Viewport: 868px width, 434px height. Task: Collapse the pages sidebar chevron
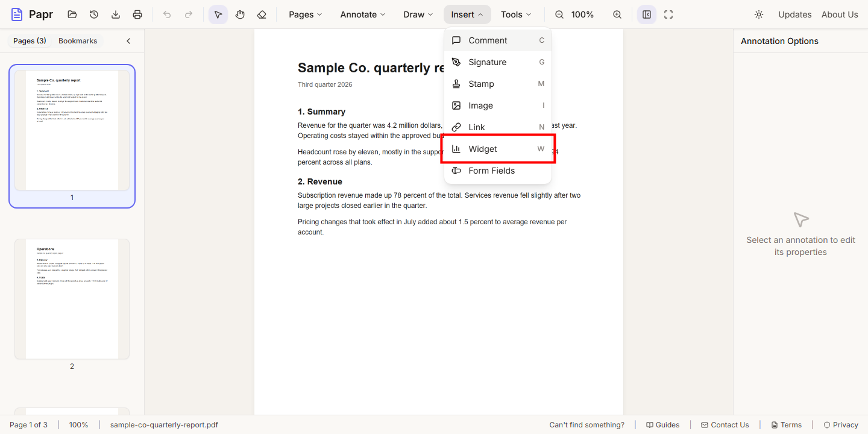(128, 41)
